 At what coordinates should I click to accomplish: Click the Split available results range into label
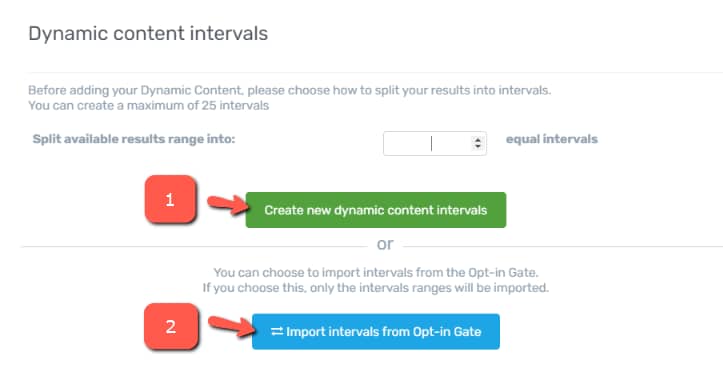pos(134,139)
